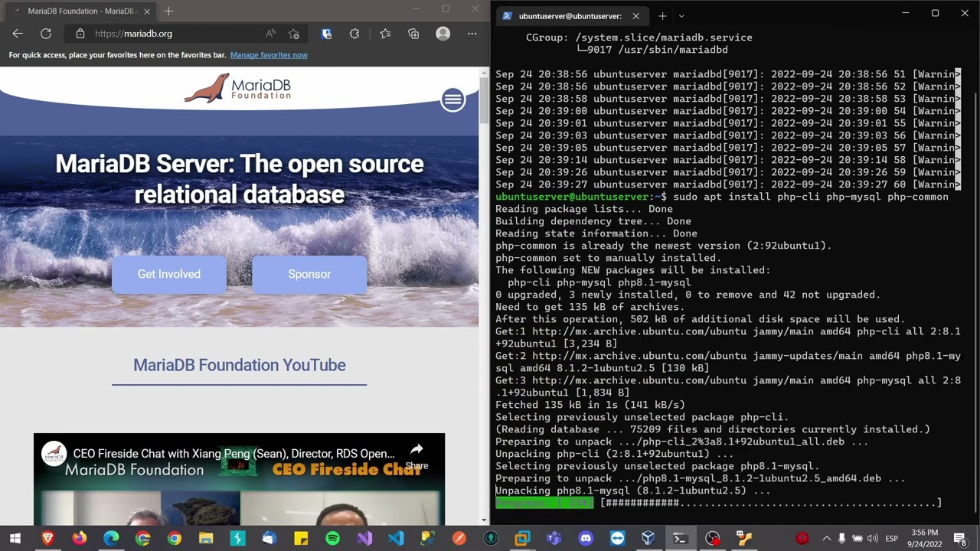Open Windows notification center
Viewport: 980px width, 551px height.
(x=960, y=539)
